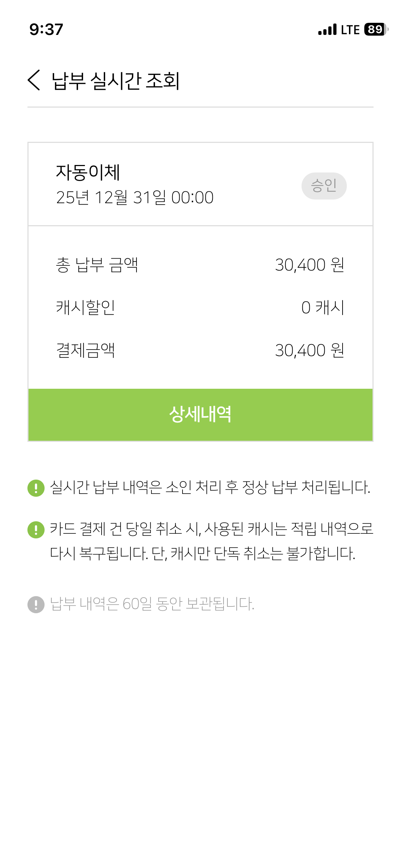This screenshot has width=401, height=868.
Task: Tap the green alert icon beside 카드 결제 notice
Action: [x=36, y=529]
